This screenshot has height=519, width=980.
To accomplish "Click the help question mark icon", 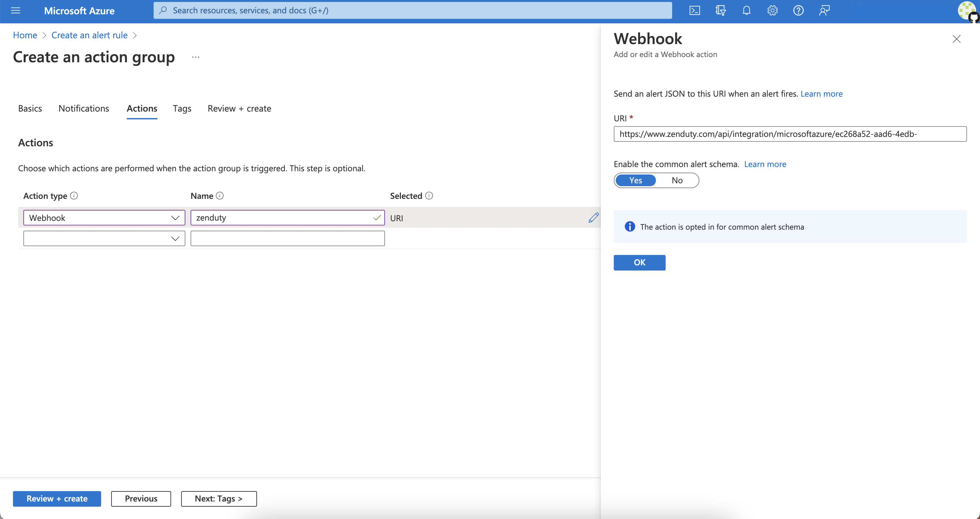I will pyautogui.click(x=798, y=10).
